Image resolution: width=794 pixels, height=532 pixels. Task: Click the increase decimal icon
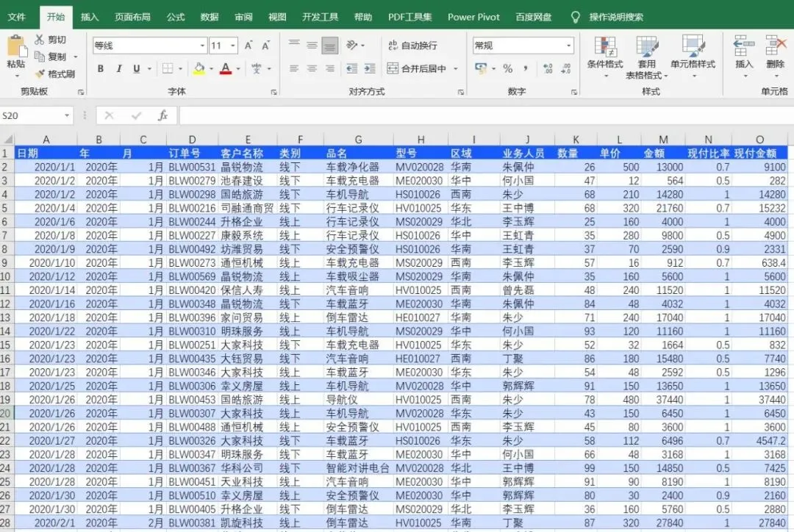coord(548,68)
